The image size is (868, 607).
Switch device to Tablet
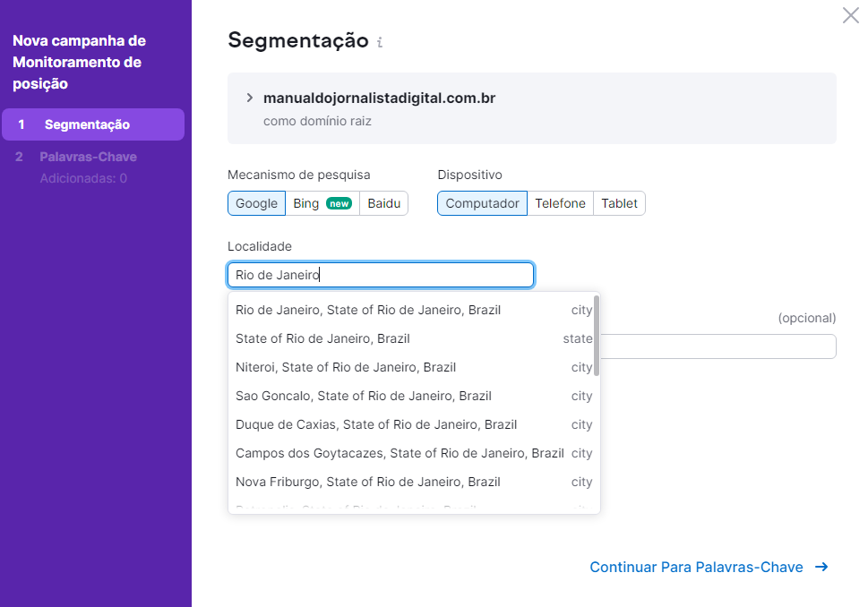point(619,203)
